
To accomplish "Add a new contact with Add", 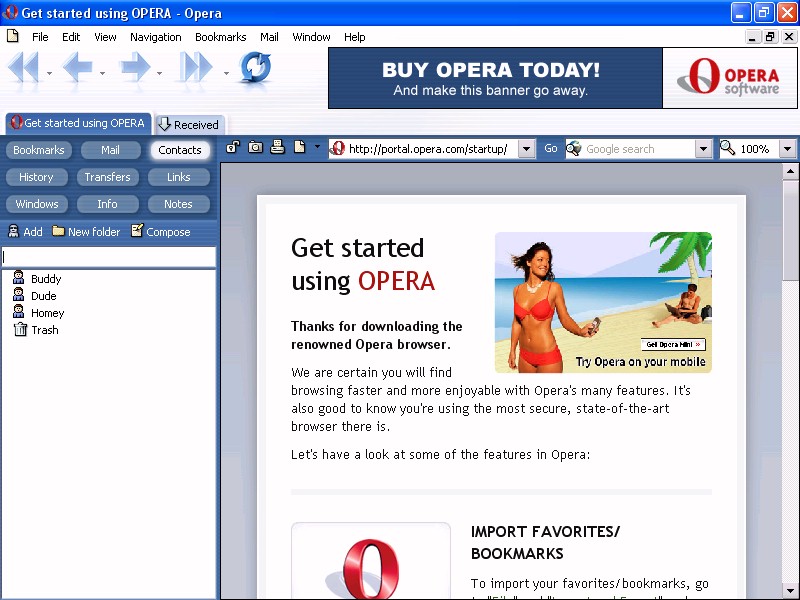I will coord(25,231).
